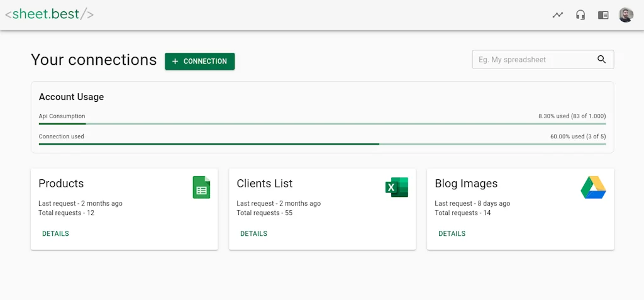Open the user profile avatar
Image resolution: width=644 pixels, height=300 pixels.
tap(626, 15)
